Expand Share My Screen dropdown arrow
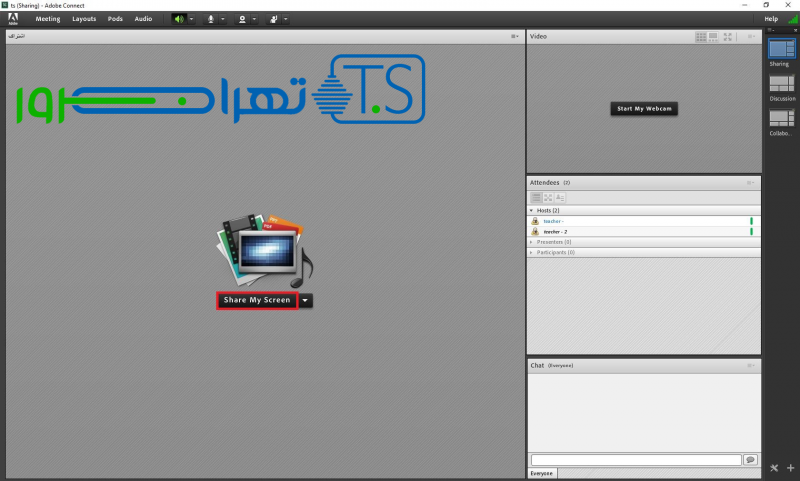This screenshot has width=800, height=481. [306, 300]
